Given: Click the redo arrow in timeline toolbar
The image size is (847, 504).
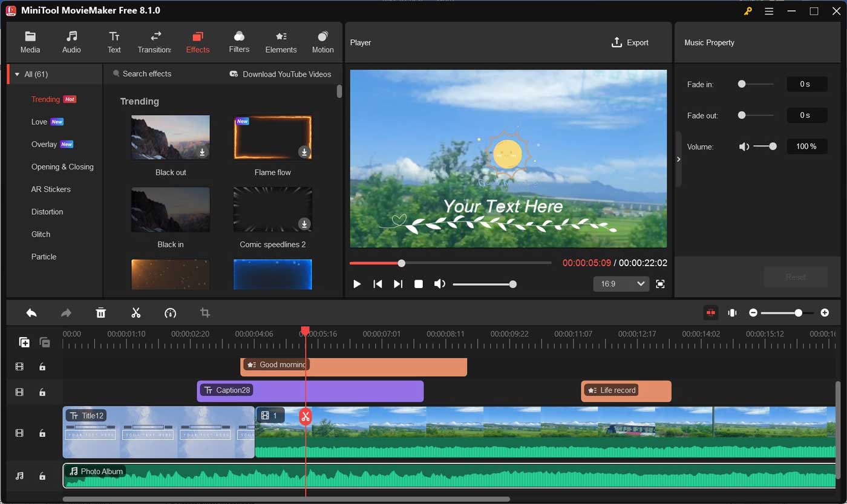Looking at the screenshot, I should pyautogui.click(x=66, y=313).
